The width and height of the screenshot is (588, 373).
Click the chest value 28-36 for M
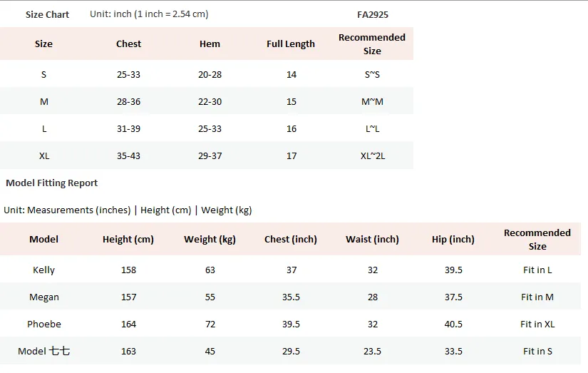pos(128,102)
